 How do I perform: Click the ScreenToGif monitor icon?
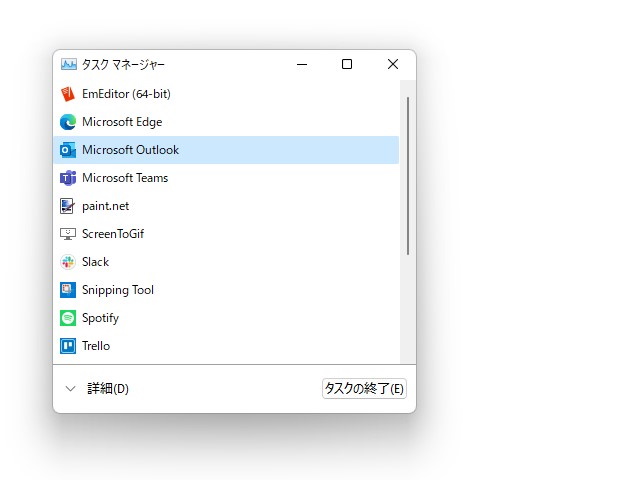68,234
